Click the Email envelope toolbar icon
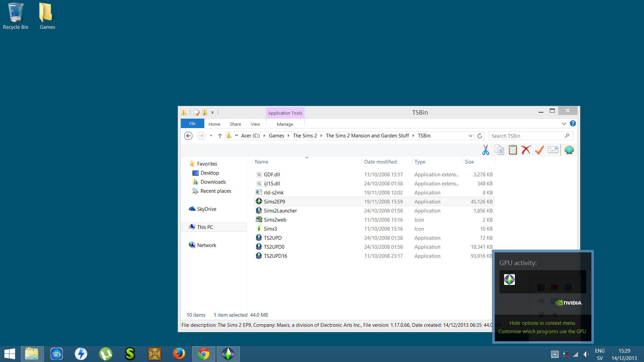 [553, 150]
